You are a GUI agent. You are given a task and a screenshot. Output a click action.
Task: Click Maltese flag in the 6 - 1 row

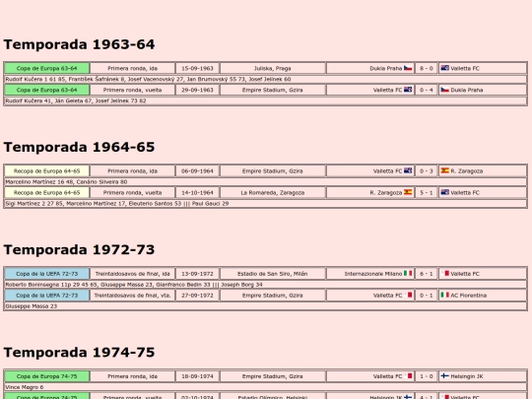[x=444, y=274]
